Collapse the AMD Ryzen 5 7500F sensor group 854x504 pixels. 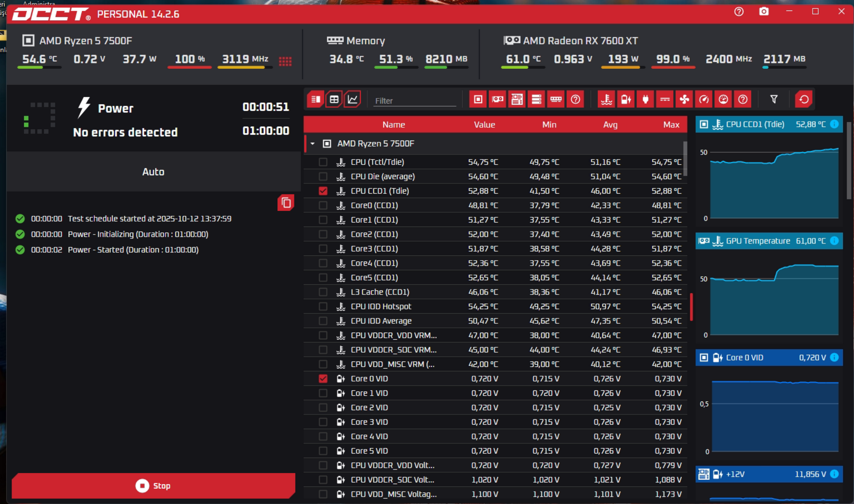point(313,144)
